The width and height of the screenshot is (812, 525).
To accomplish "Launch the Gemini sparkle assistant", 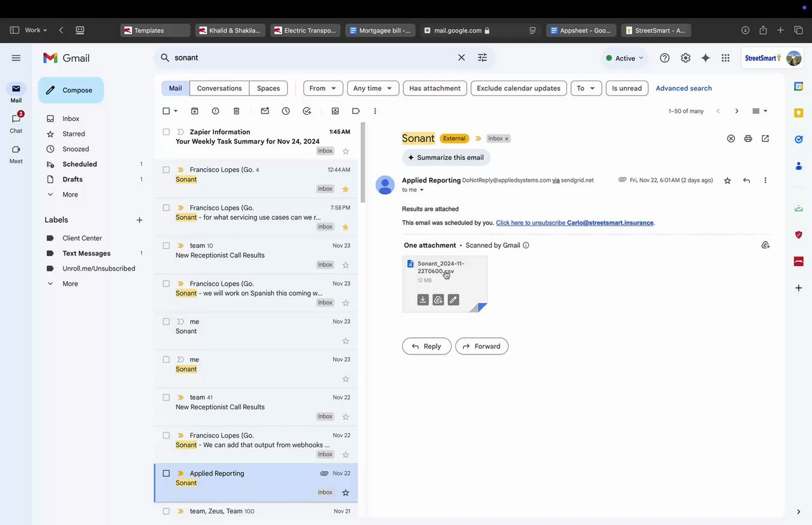I will tap(705, 58).
